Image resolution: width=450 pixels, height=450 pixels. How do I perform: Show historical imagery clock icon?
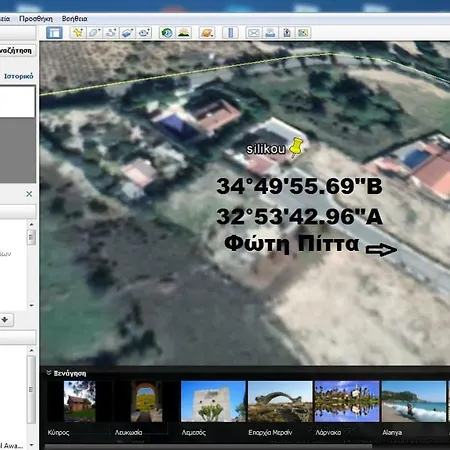pos(167,33)
